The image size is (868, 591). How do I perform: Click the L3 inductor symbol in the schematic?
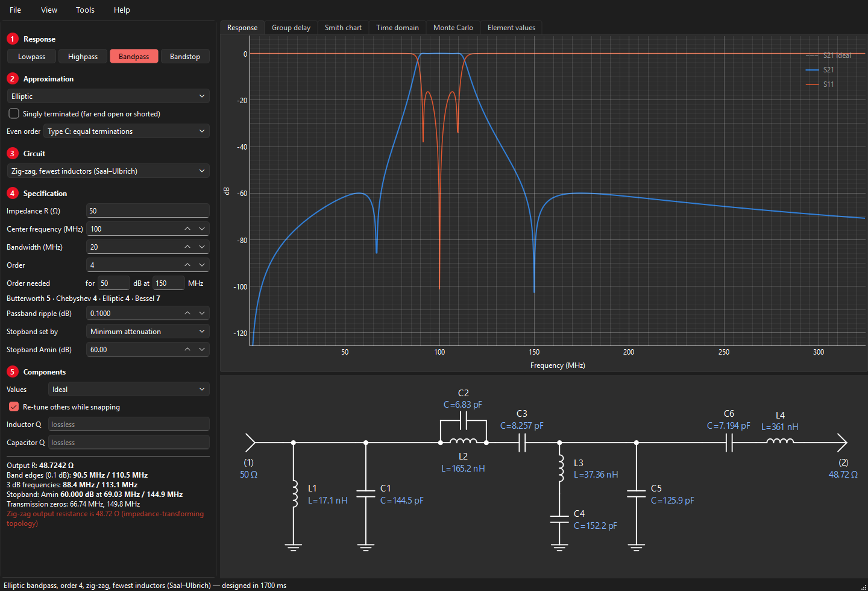tap(560, 468)
